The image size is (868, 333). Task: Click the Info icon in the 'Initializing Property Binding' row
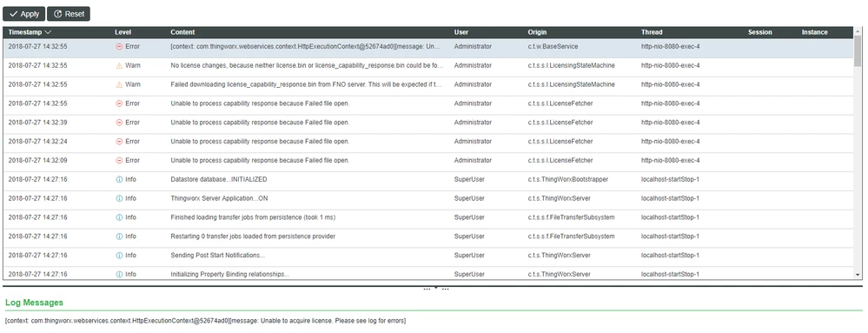click(x=119, y=274)
